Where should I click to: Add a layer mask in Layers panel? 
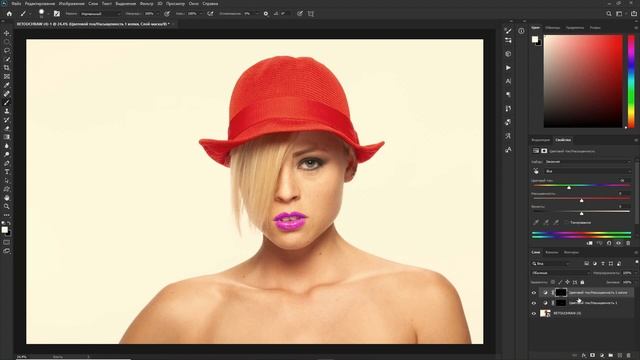coord(593,355)
